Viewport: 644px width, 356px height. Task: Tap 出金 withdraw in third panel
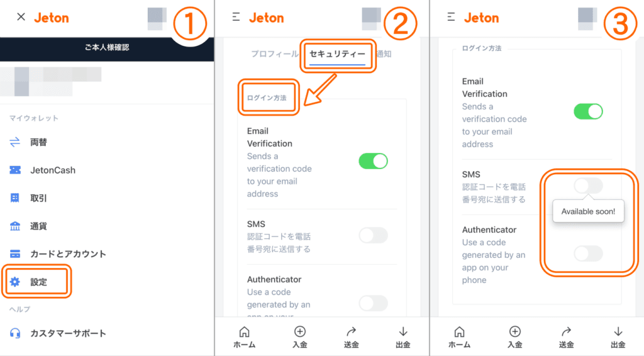(618, 337)
